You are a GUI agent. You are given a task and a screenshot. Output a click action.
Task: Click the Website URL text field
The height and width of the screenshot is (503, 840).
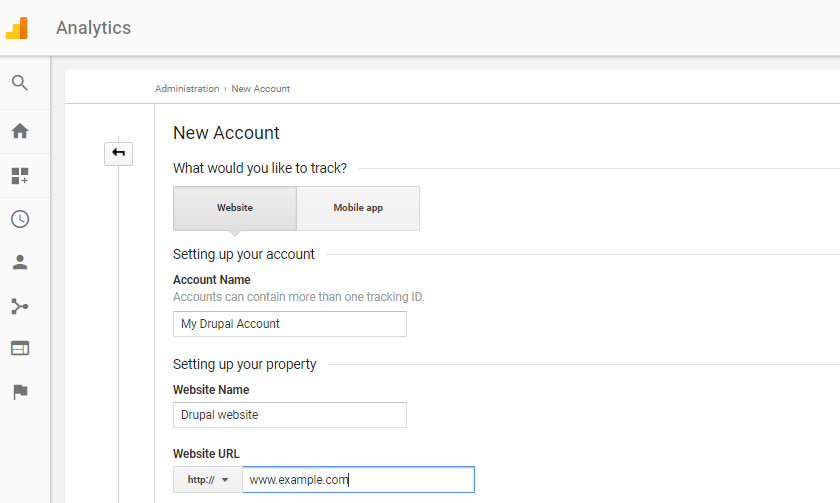coord(358,480)
